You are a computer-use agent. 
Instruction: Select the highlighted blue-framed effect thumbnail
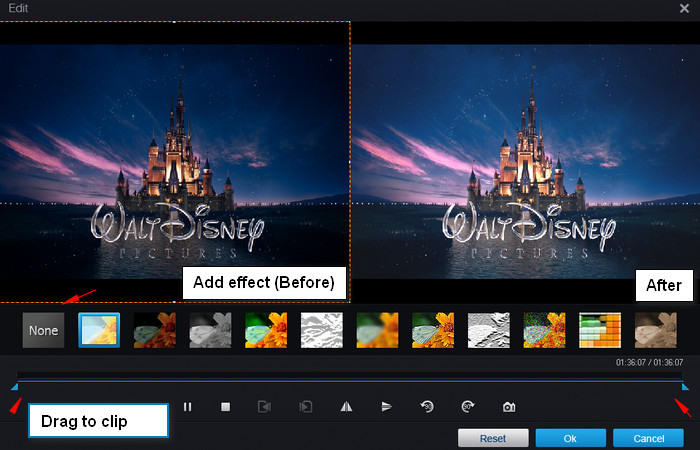tap(99, 330)
